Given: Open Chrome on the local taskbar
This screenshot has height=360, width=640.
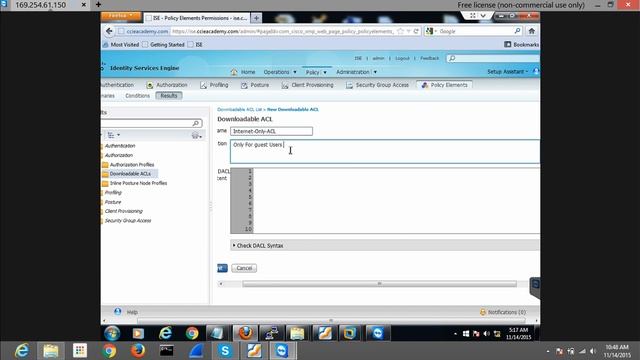Looking at the screenshot, I should point(109,351).
